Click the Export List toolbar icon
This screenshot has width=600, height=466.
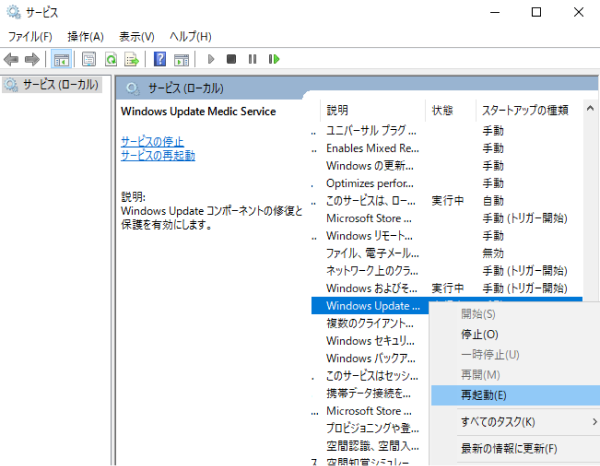131,60
